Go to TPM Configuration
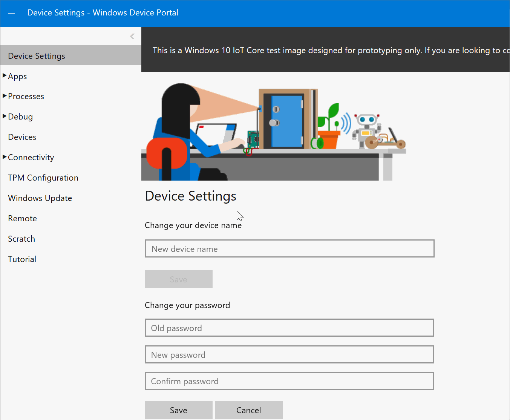This screenshot has height=420, width=510. 43,178
